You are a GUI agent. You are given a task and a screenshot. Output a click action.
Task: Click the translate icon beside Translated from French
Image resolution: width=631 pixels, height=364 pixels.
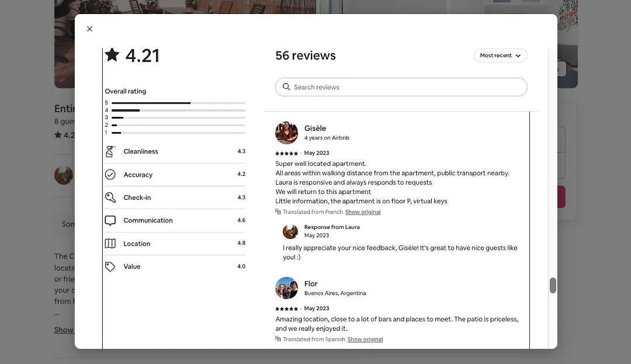point(278,212)
